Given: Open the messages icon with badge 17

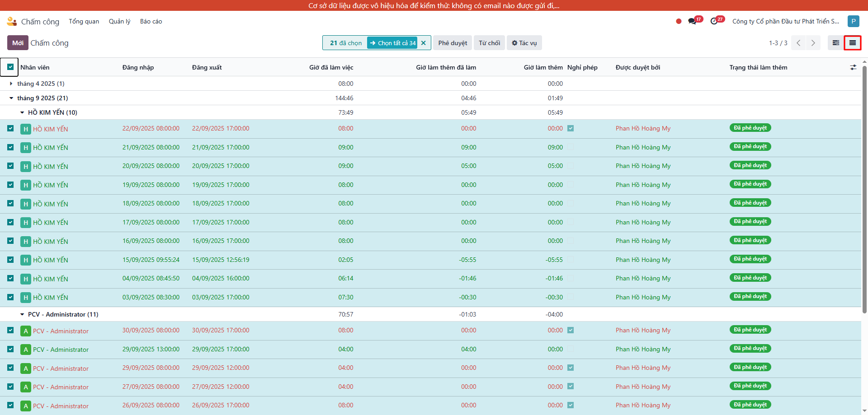Looking at the screenshot, I should [x=692, y=21].
